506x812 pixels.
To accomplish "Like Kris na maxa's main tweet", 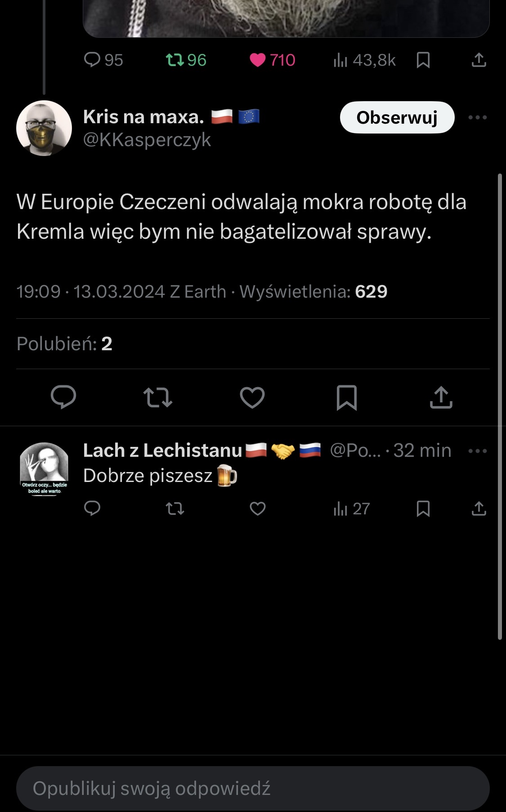I will (252, 397).
